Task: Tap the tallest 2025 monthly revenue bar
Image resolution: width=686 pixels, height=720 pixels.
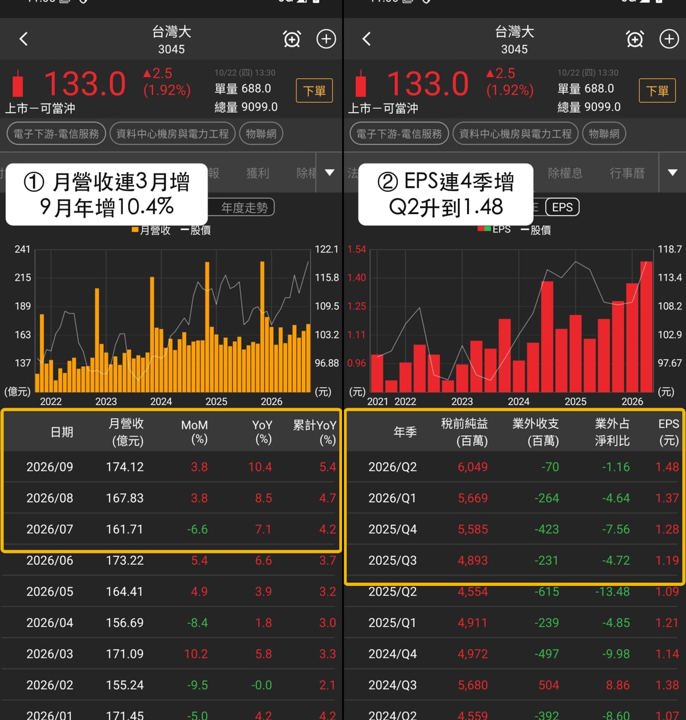Action: click(262, 326)
